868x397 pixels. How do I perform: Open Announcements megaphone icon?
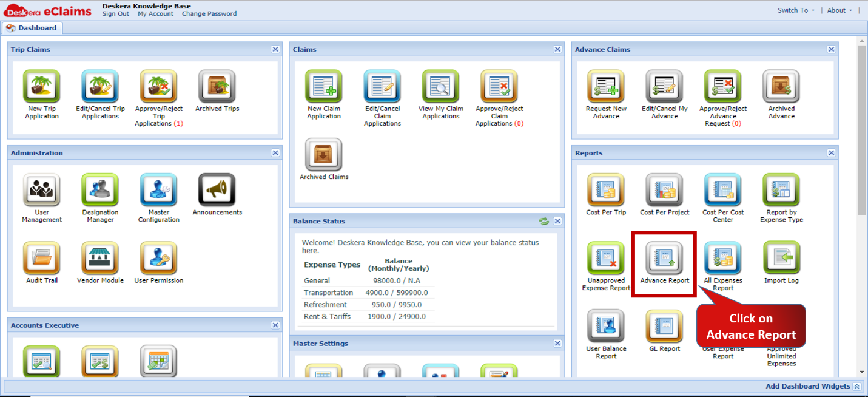tap(217, 190)
